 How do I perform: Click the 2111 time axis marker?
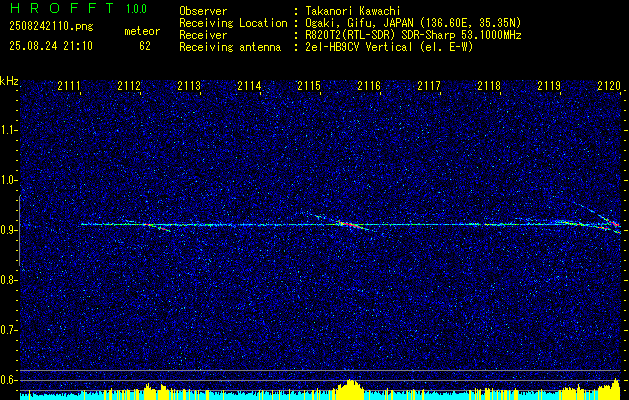[x=69, y=85]
